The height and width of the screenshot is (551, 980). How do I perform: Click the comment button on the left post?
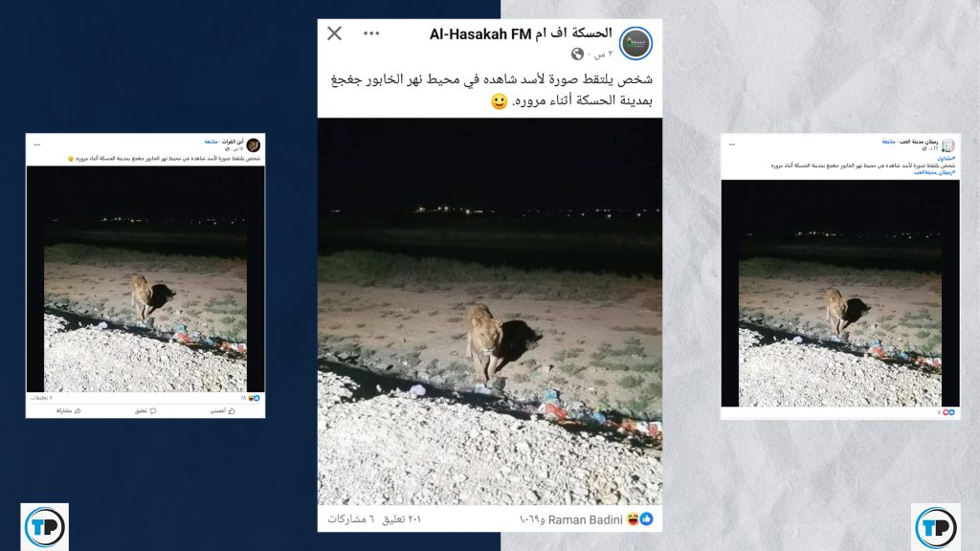click(x=145, y=410)
